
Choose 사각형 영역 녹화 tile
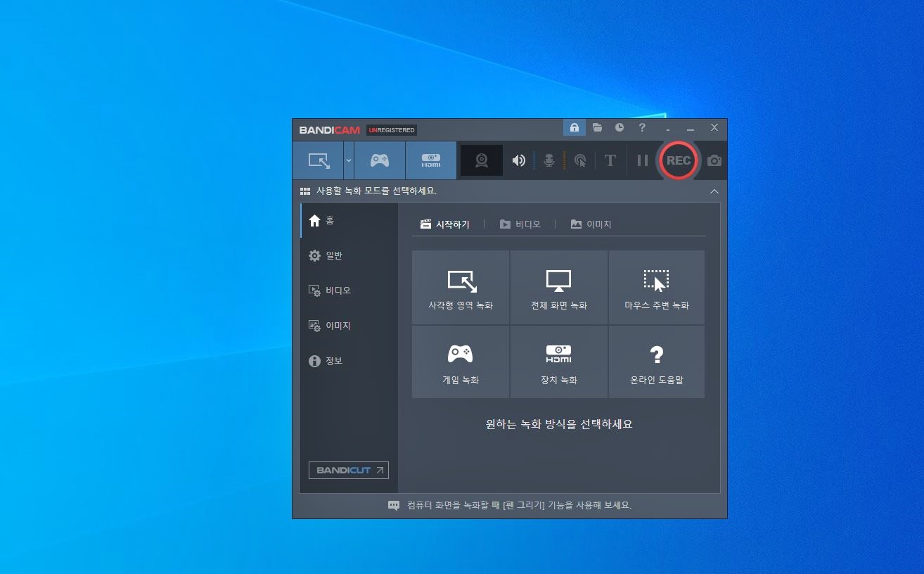(x=461, y=288)
